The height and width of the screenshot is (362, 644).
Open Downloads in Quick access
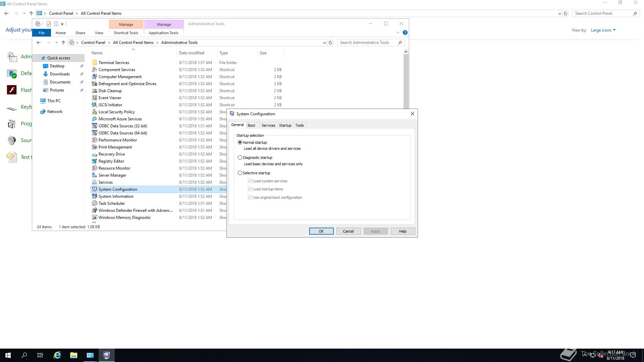pyautogui.click(x=60, y=74)
